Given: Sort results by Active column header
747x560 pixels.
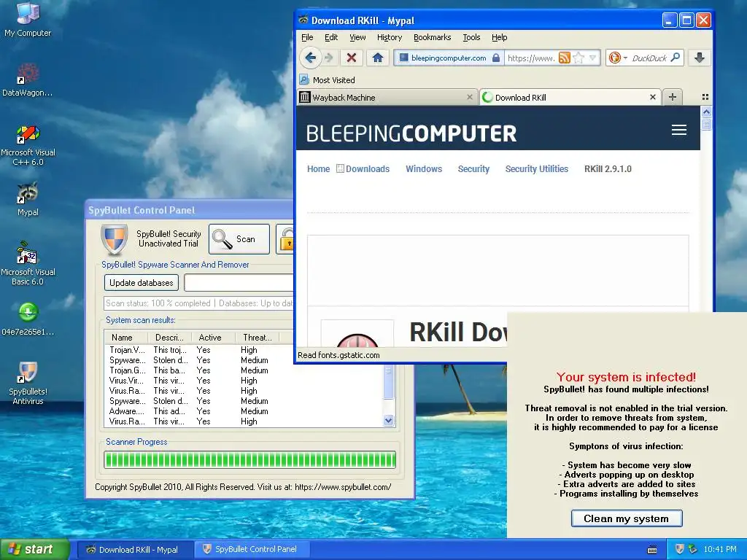Looking at the screenshot, I should pos(213,337).
